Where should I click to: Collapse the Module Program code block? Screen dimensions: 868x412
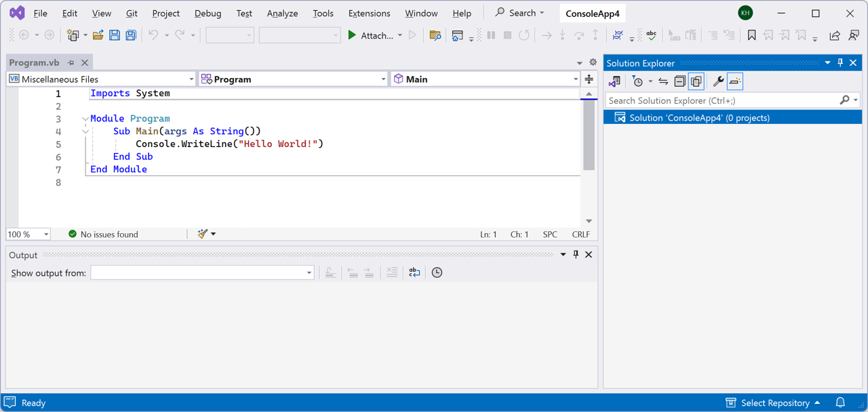click(85, 119)
